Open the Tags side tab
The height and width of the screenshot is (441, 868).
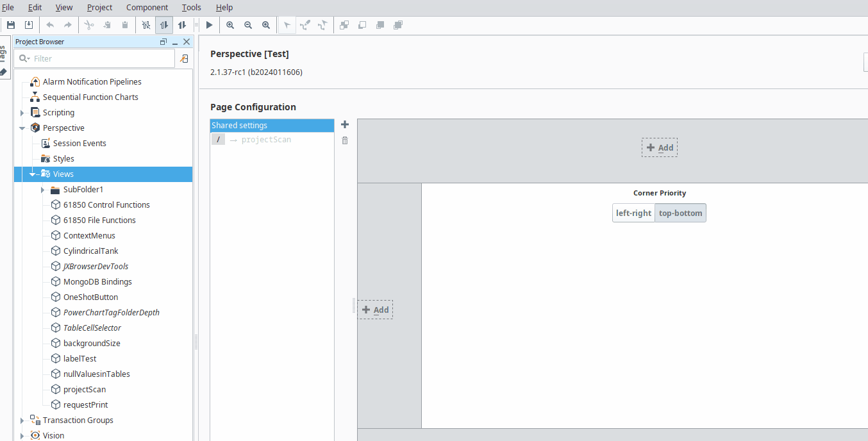coord(4,58)
